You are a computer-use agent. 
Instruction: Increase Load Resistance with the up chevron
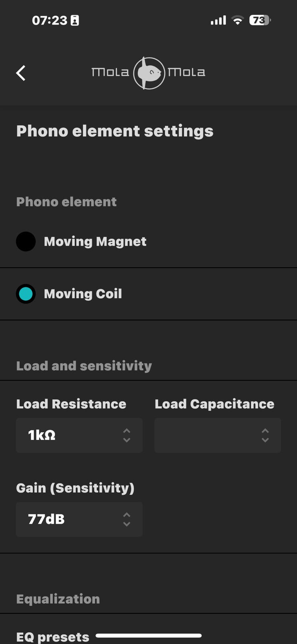[x=127, y=431]
